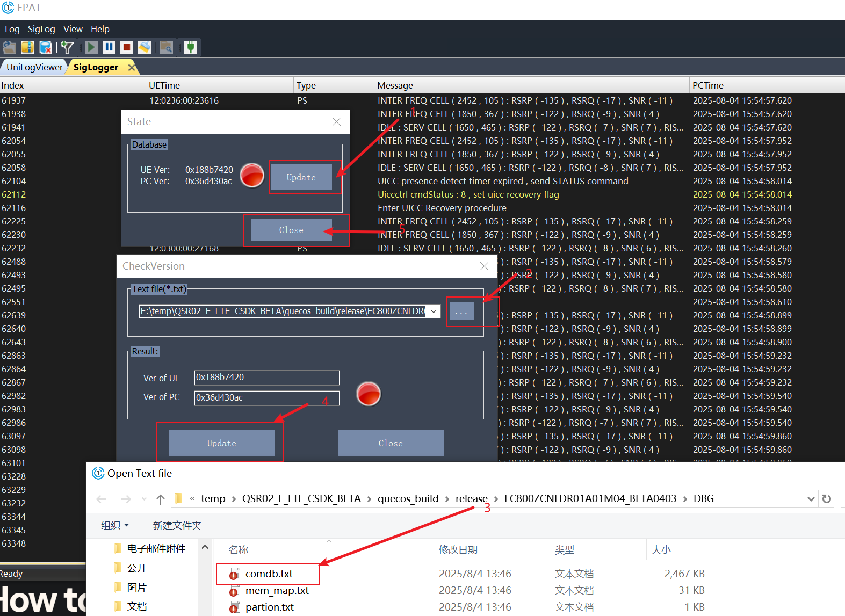
Task: Click Update in the State dialog
Action: (x=301, y=177)
